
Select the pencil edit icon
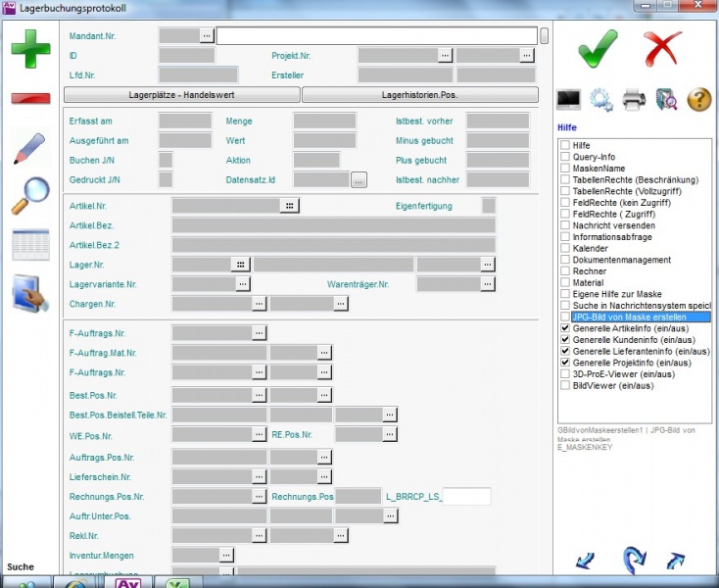30,148
